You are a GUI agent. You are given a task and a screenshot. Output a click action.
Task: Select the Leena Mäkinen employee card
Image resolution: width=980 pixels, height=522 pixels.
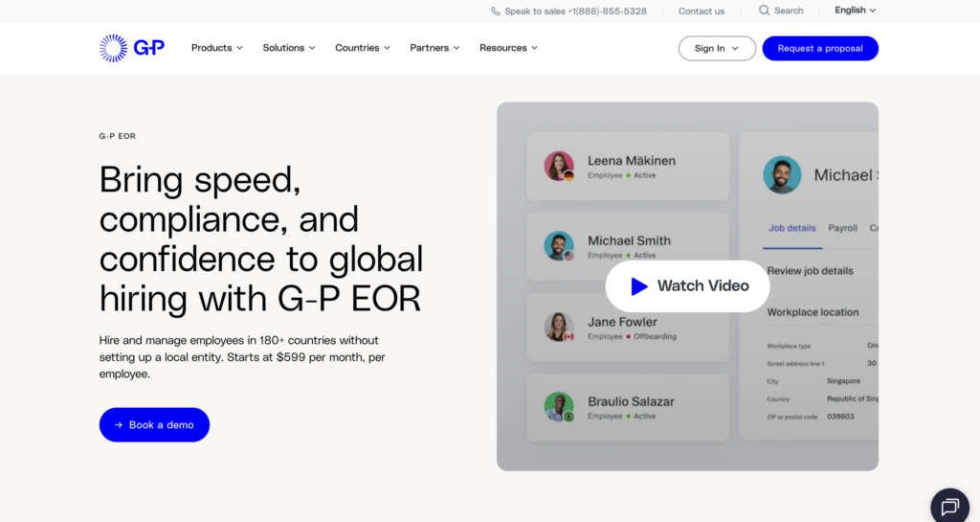(628, 167)
